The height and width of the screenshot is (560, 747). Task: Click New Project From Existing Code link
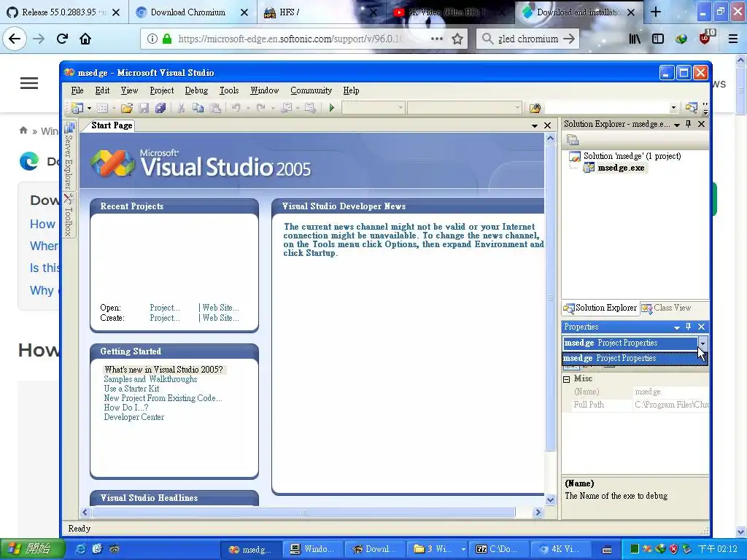click(x=163, y=398)
